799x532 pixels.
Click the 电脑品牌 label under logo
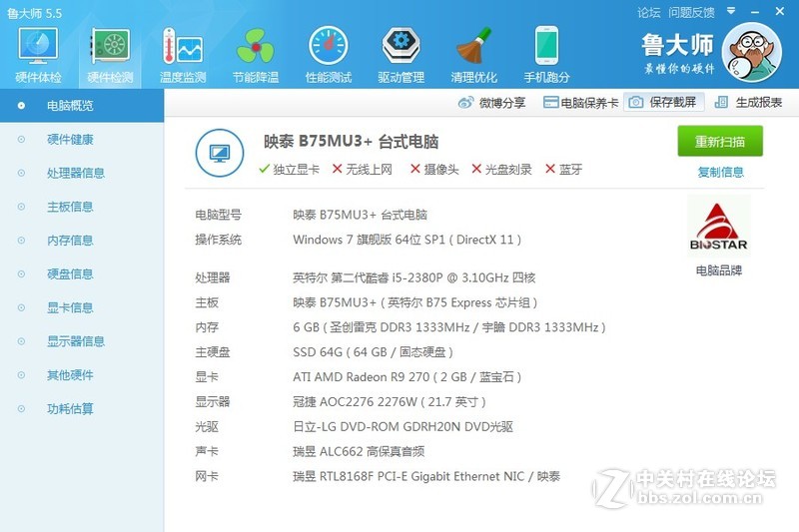click(718, 270)
